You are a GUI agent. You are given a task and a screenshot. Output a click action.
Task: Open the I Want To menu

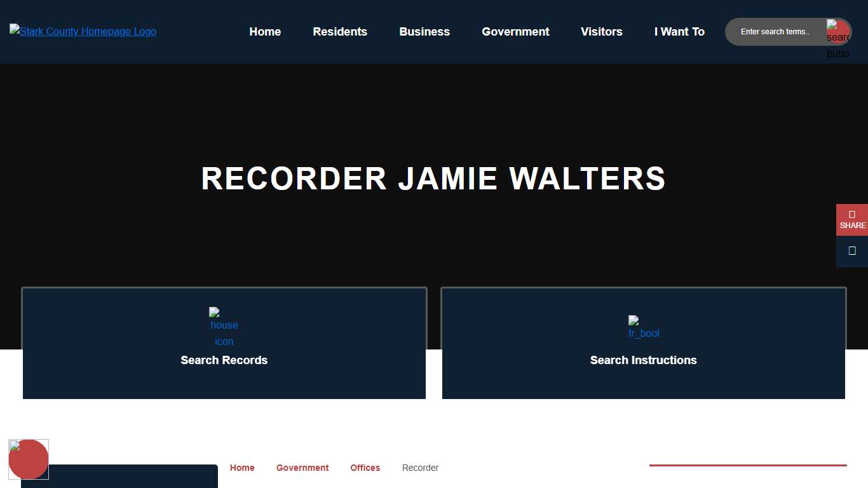point(679,32)
